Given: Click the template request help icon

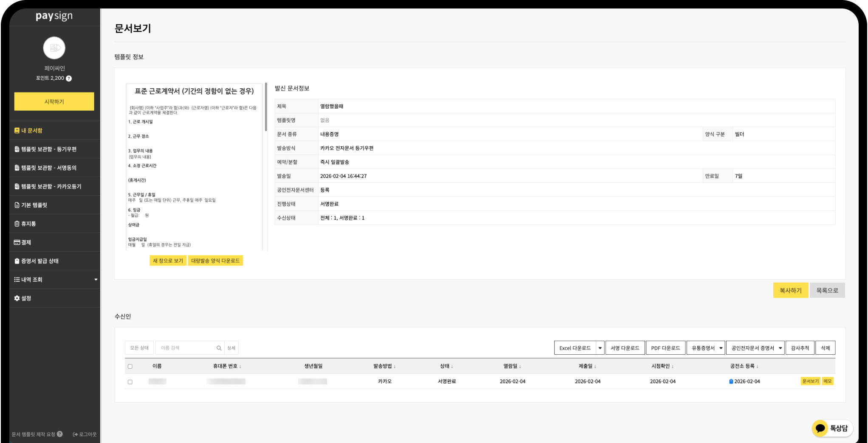Looking at the screenshot, I should point(60,434).
